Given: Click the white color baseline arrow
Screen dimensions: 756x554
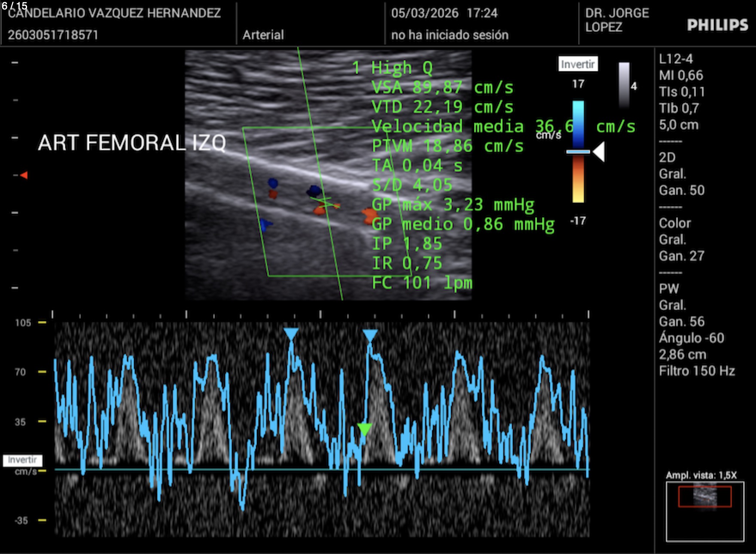Looking at the screenshot, I should [x=599, y=152].
